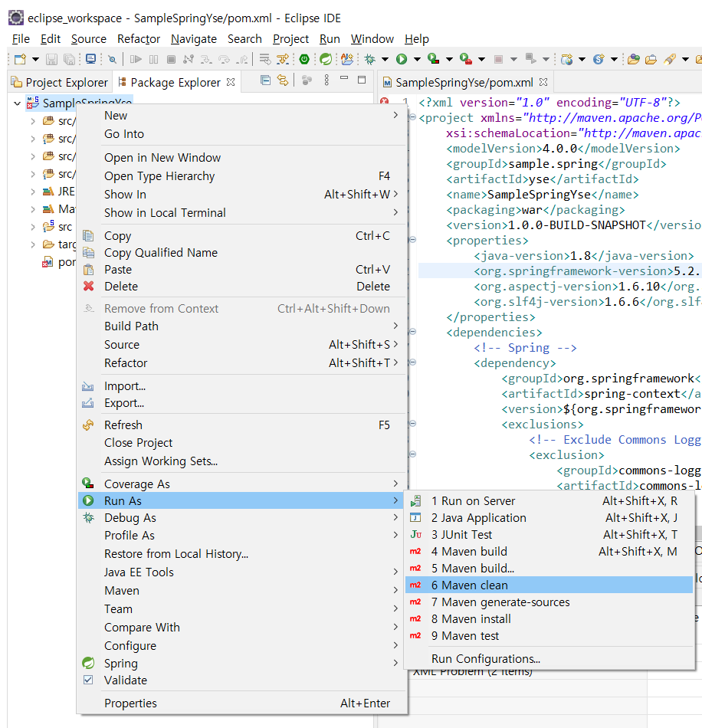Click the green Run toolbar button
Screen dimensions: 702x728
click(402, 59)
